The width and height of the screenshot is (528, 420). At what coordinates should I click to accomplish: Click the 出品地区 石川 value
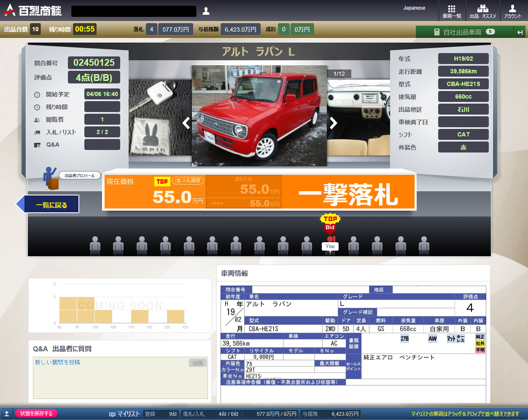[x=463, y=109]
